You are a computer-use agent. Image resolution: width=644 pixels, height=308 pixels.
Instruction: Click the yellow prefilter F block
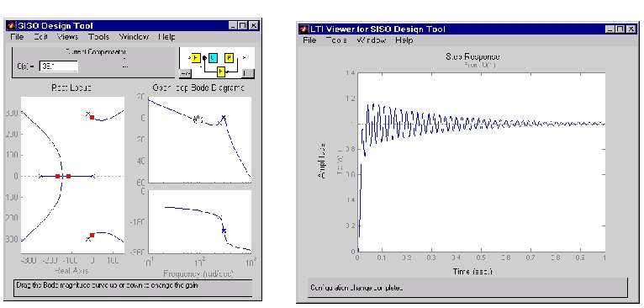[196, 57]
